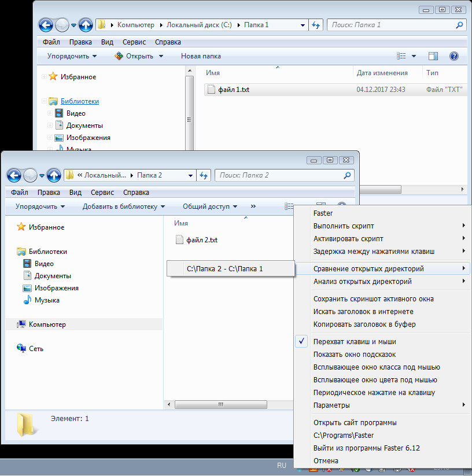This screenshot has width=472, height=476.
Task: Select файл 2.txt icon in Папка 2
Action: tap(179, 239)
